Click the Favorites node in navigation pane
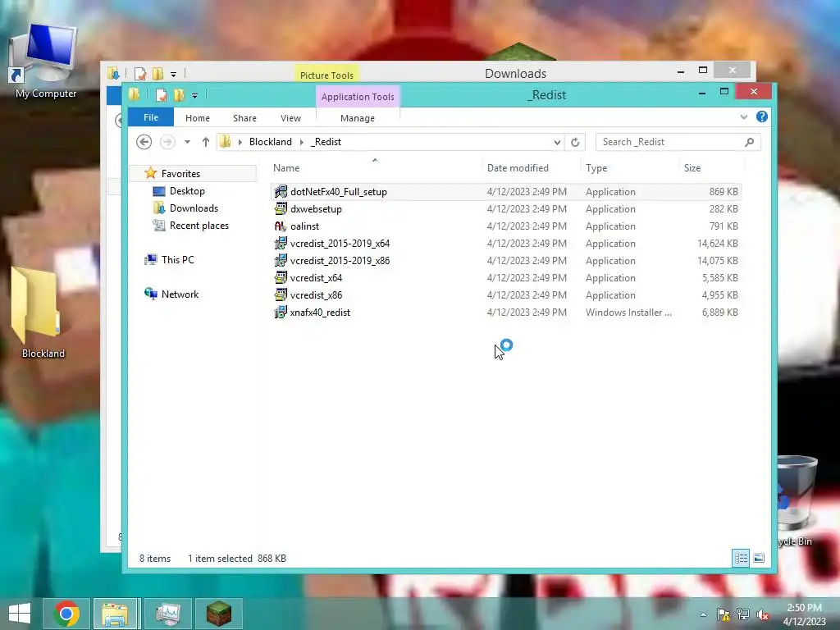Image resolution: width=840 pixels, height=630 pixels. click(180, 174)
